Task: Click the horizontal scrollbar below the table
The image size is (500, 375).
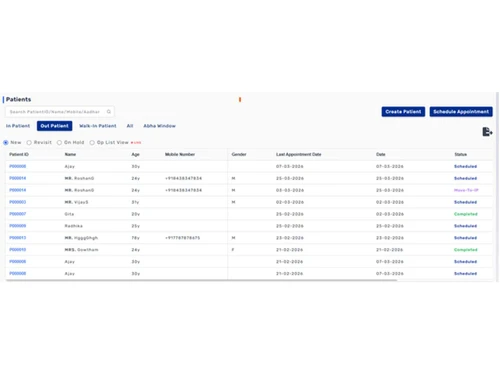Action: pyautogui.click(x=201, y=280)
